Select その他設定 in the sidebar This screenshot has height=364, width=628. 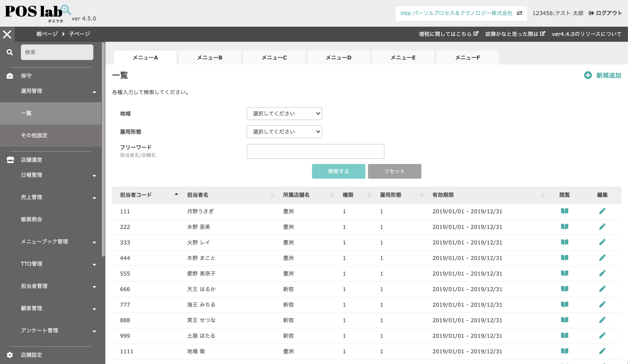tap(51, 136)
